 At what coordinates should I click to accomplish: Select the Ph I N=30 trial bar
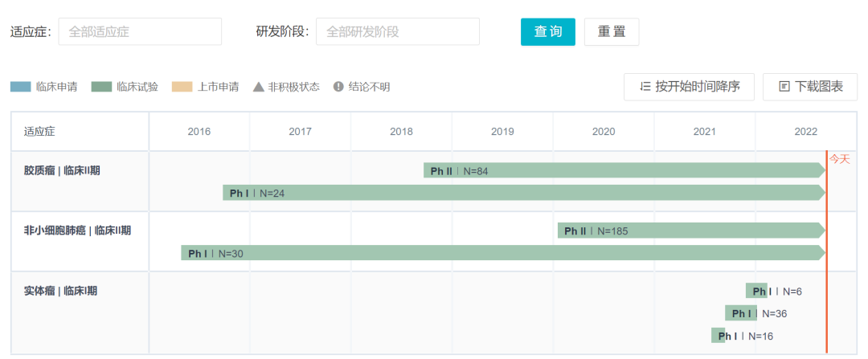502,253
